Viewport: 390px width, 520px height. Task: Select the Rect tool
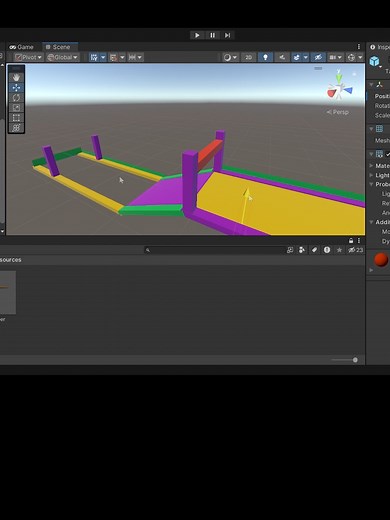pos(16,118)
